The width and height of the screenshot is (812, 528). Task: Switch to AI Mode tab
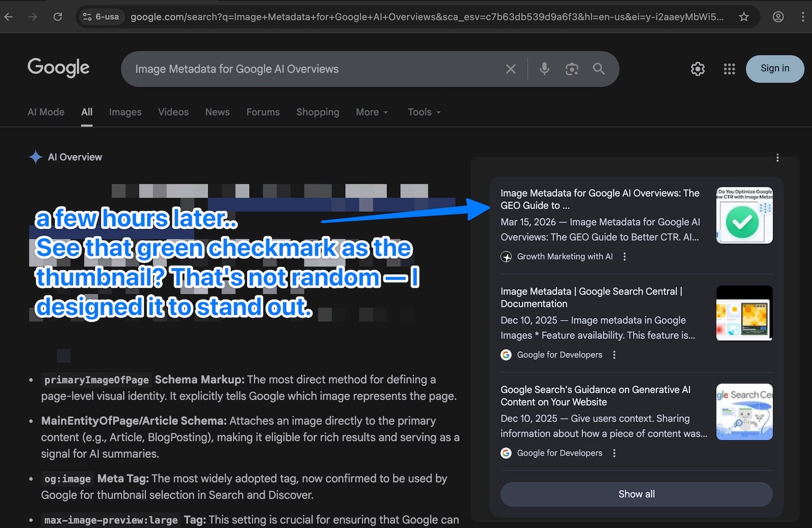click(46, 112)
